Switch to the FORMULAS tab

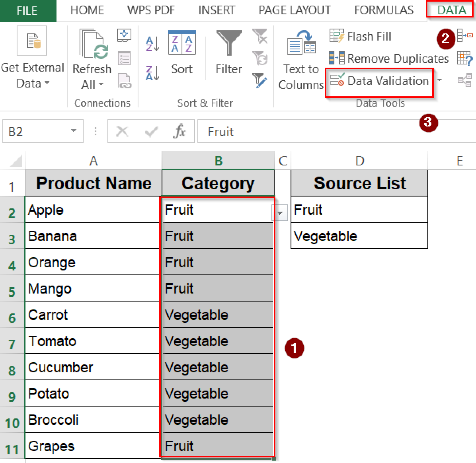click(383, 10)
